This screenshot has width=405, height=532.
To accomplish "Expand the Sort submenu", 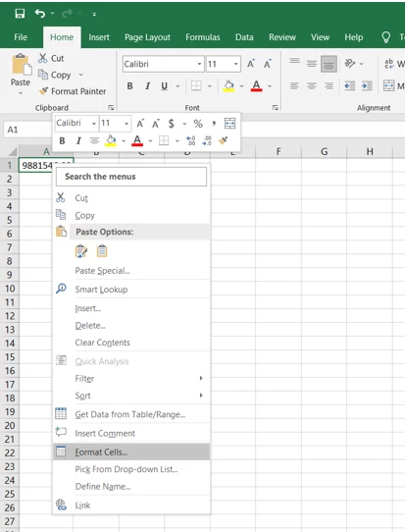I will [131, 396].
